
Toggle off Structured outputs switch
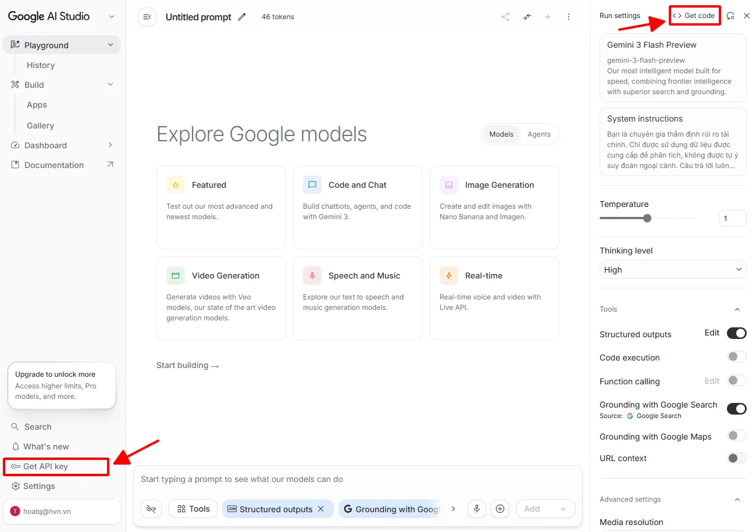click(737, 333)
